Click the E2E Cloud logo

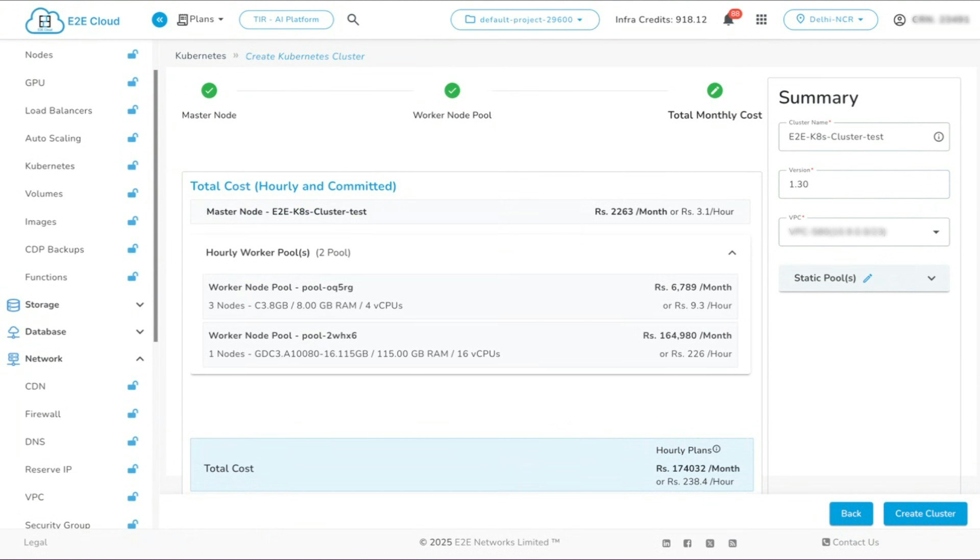(x=72, y=20)
